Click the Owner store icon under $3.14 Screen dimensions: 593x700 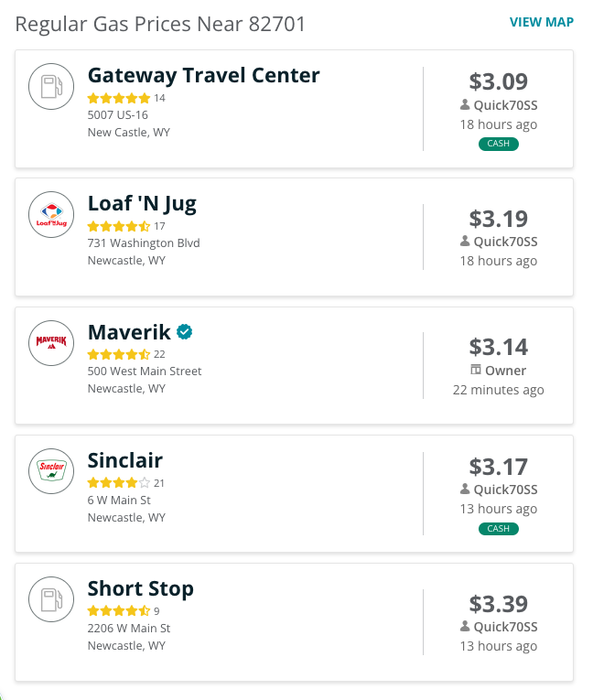tap(476, 370)
